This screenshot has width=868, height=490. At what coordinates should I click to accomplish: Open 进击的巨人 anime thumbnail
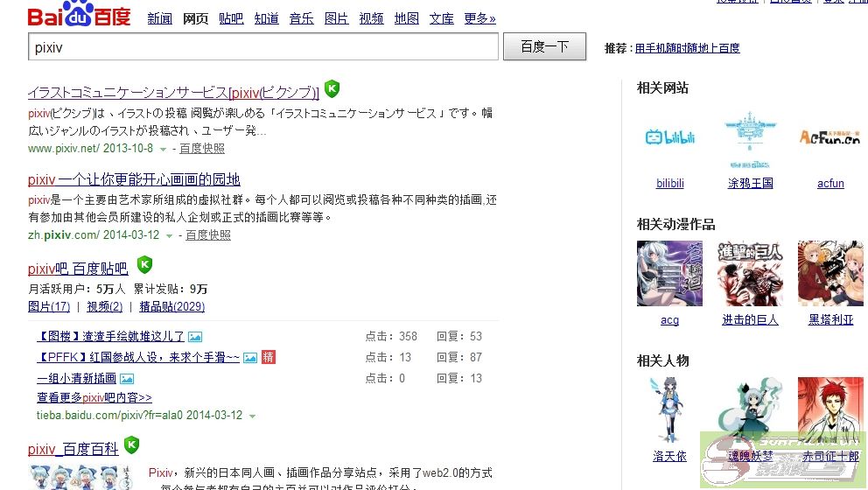pyautogui.click(x=750, y=274)
